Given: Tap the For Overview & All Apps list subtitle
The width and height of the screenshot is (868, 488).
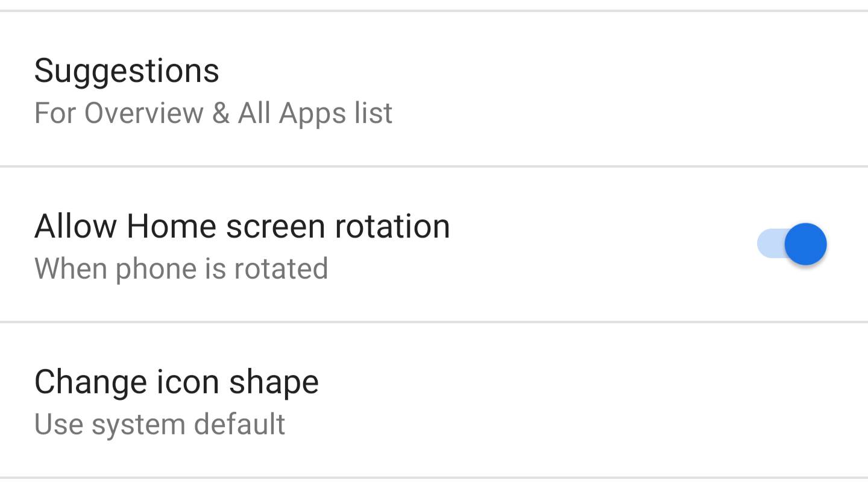Looking at the screenshot, I should (x=213, y=113).
